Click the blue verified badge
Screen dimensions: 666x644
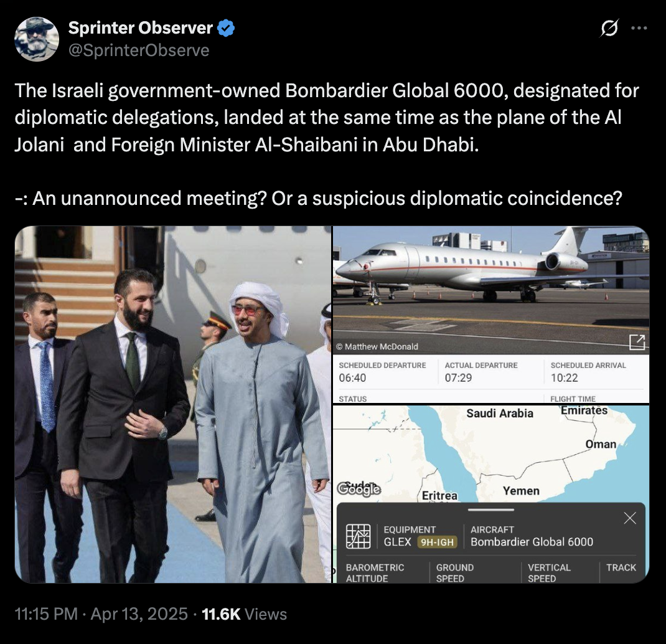click(x=226, y=28)
